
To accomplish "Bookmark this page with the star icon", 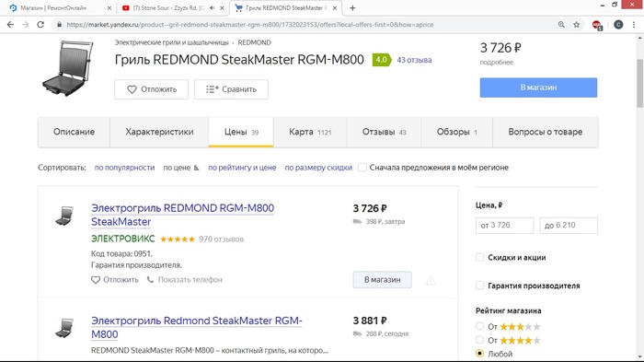I will [x=577, y=25].
